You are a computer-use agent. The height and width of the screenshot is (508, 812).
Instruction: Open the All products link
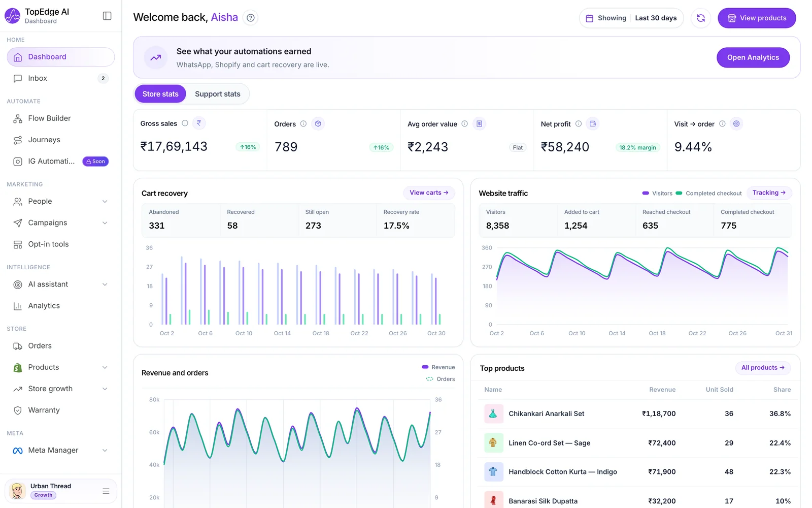pyautogui.click(x=763, y=368)
